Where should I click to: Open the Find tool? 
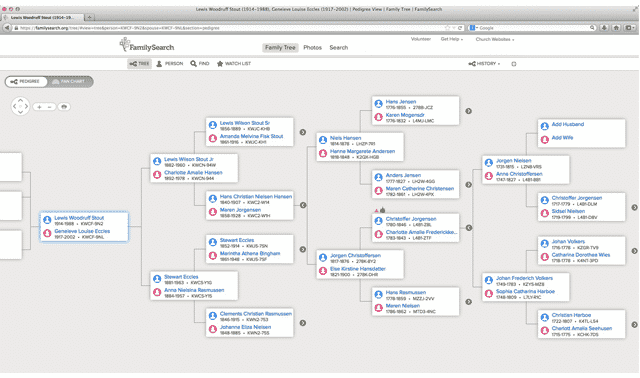[200, 64]
